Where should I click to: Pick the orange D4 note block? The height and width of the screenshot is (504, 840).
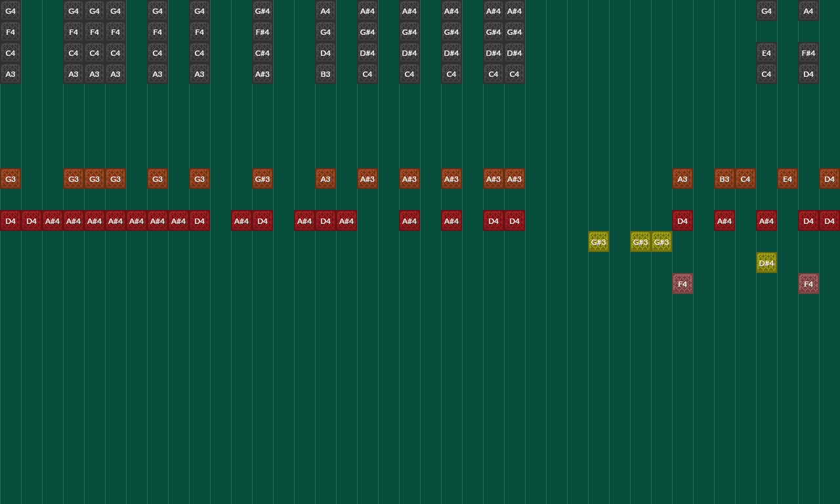(x=829, y=178)
